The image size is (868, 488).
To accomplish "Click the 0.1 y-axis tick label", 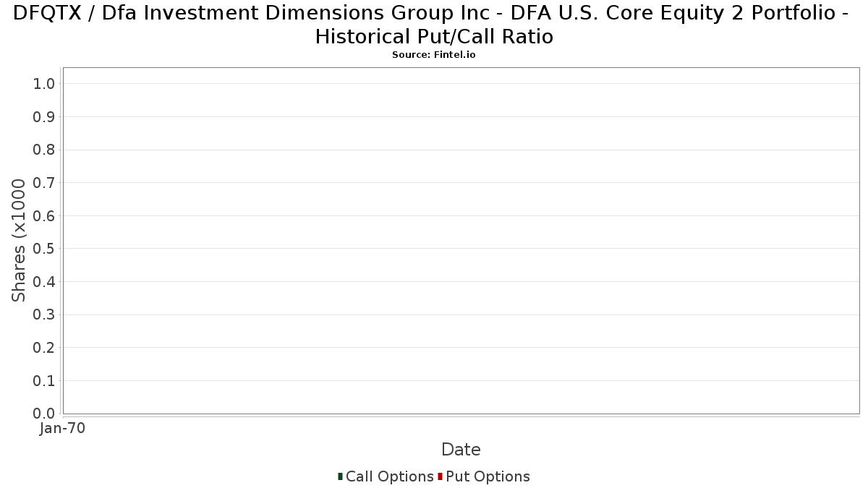I will click(x=44, y=380).
